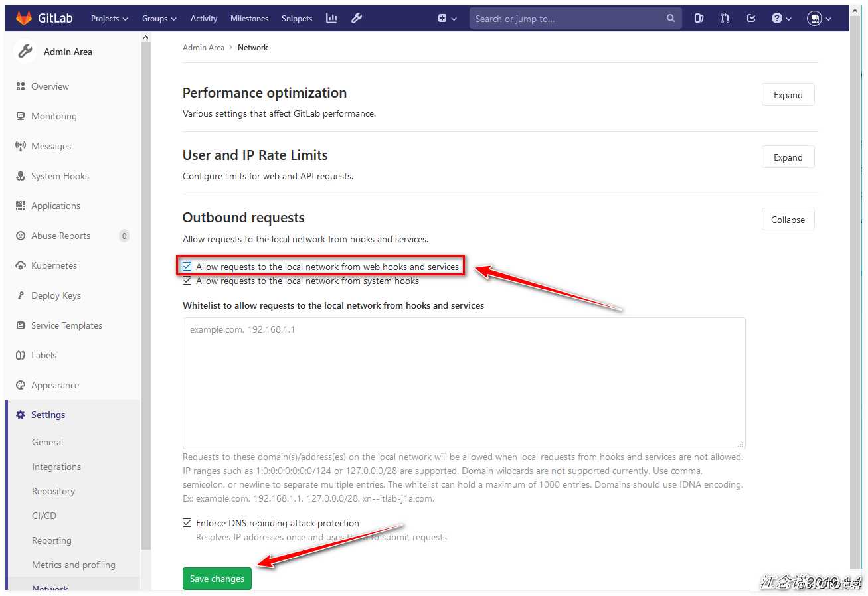The height and width of the screenshot is (596, 868).
Task: Click the Performance optimization heading
Action: pyautogui.click(x=264, y=93)
